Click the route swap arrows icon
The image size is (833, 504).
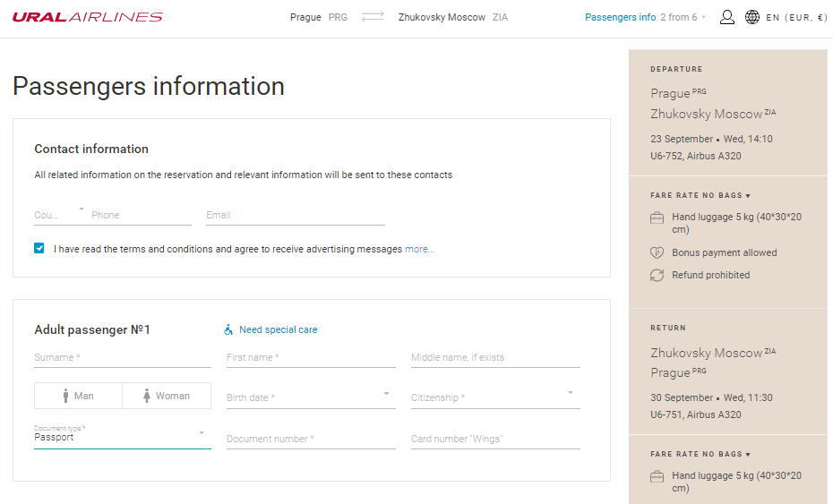tap(373, 17)
